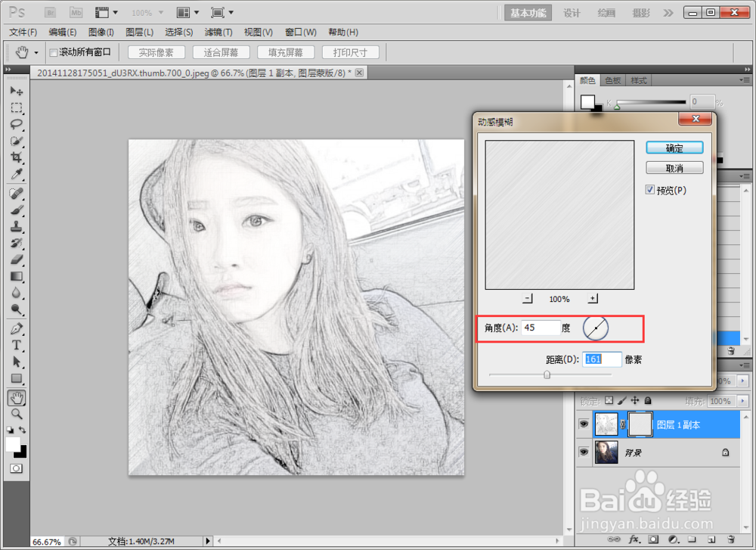Select the Dodge tool
The width and height of the screenshot is (756, 550).
[x=17, y=309]
